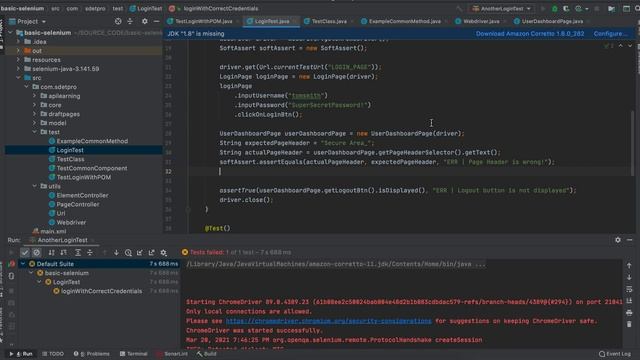This screenshot has width=640, height=360.
Task: Collapse Default Suite test node
Action: tap(23, 264)
